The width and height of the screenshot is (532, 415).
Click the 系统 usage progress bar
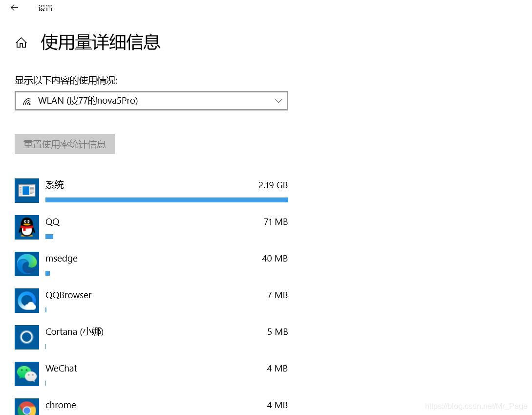[167, 200]
